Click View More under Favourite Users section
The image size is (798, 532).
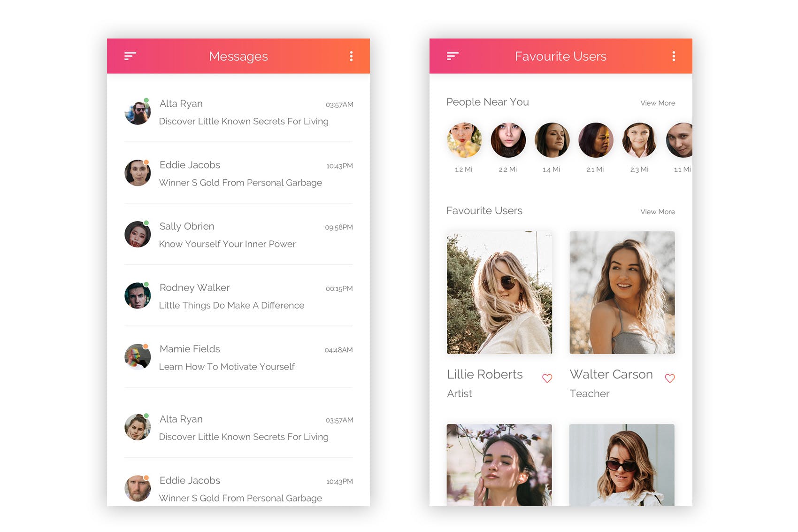(657, 212)
